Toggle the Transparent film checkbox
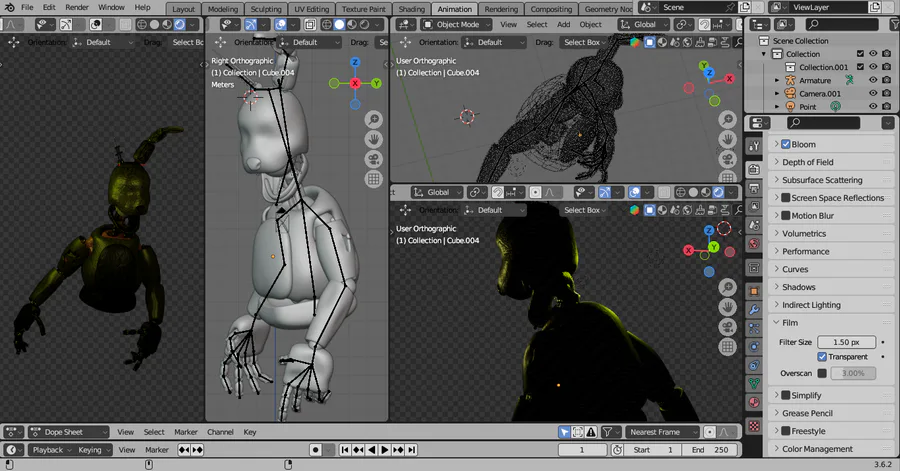Screen dimensions: 900x471 (822, 356)
